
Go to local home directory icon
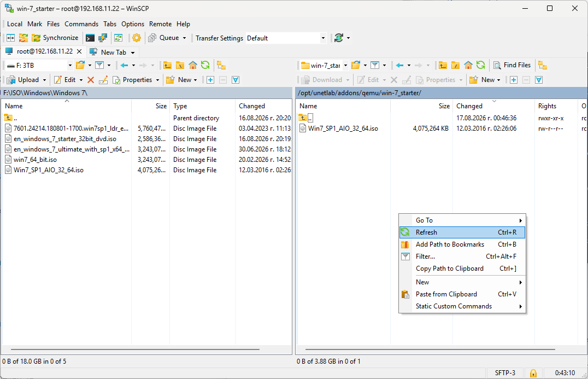(193, 66)
